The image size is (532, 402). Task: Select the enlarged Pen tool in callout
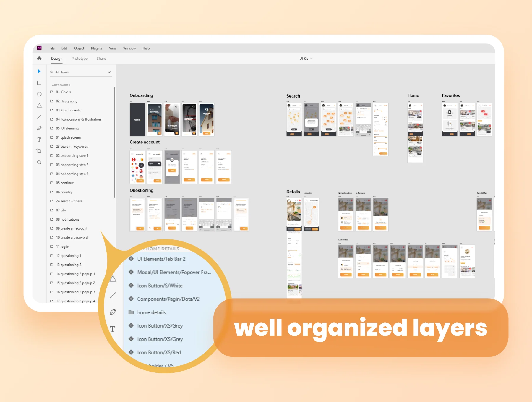(113, 312)
